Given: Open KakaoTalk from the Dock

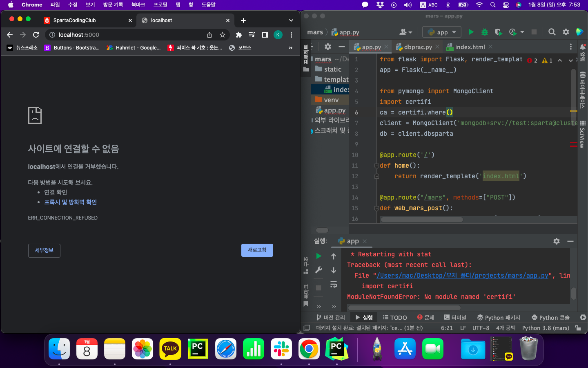Looking at the screenshot, I should point(170,349).
